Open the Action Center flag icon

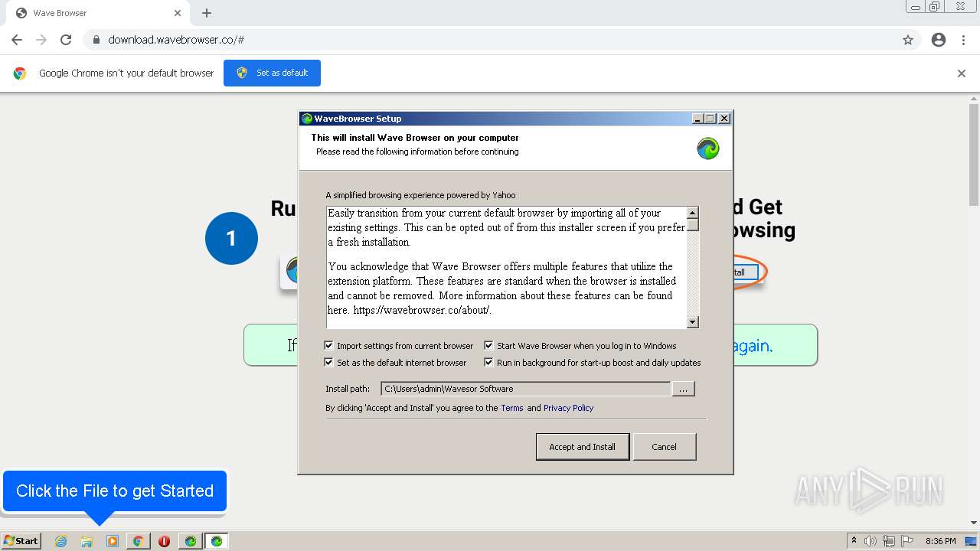click(907, 541)
